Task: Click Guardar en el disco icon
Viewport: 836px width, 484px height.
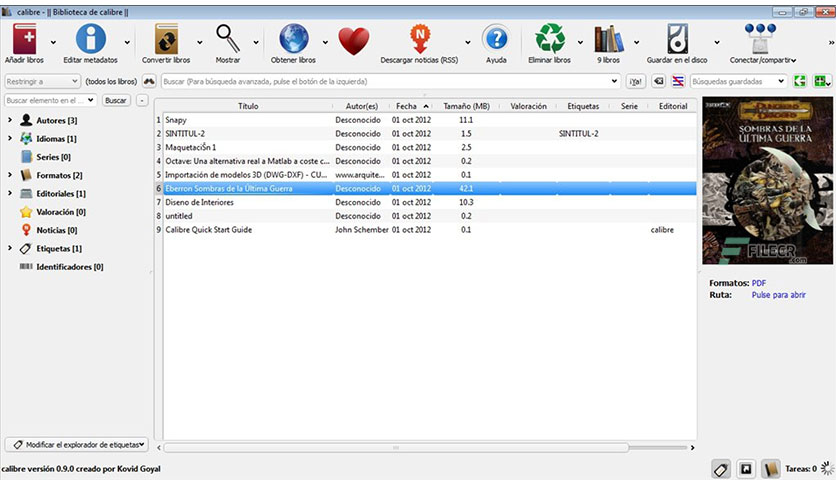Action: pyautogui.click(x=677, y=39)
